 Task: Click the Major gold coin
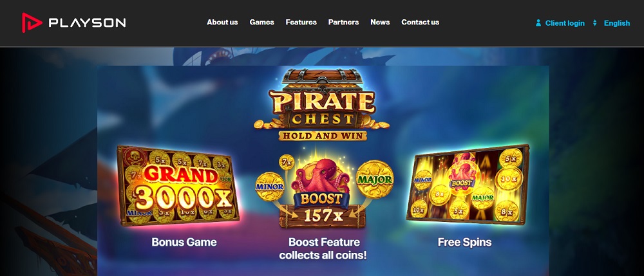coord(375,179)
